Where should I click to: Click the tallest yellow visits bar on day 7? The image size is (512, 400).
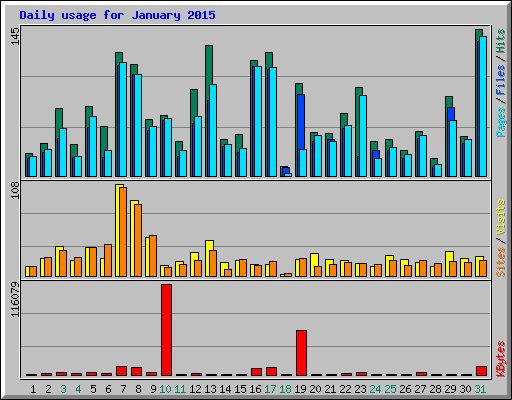pyautogui.click(x=118, y=230)
